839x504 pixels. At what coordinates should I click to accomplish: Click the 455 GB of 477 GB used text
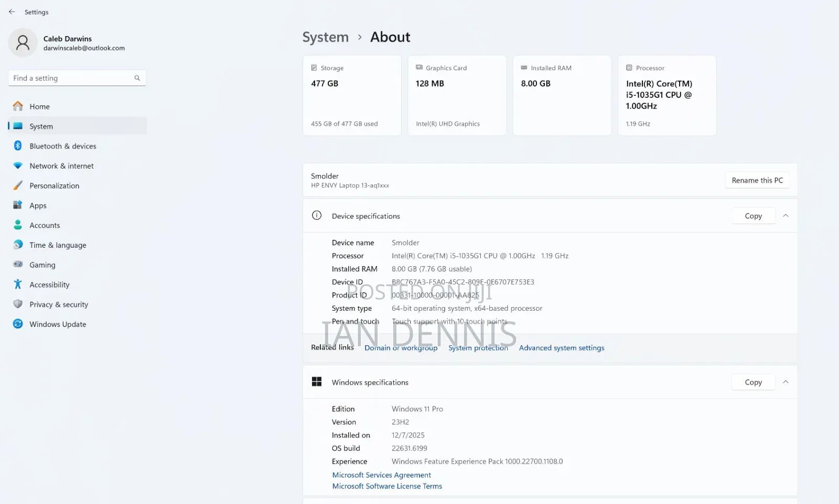point(344,124)
